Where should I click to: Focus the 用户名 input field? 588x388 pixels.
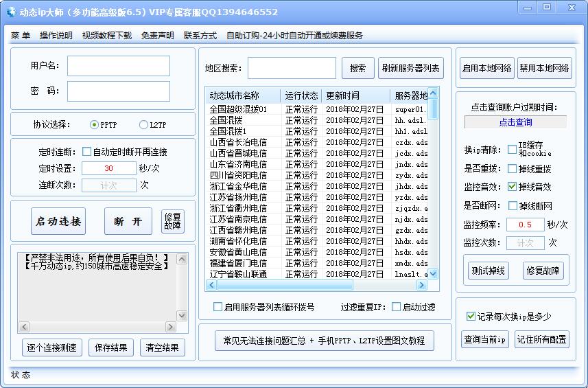tap(119, 66)
